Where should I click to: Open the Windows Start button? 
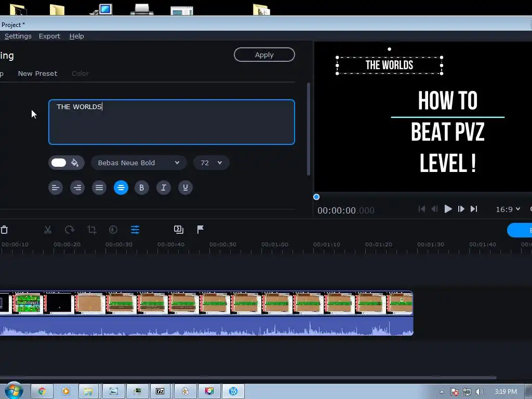14,391
